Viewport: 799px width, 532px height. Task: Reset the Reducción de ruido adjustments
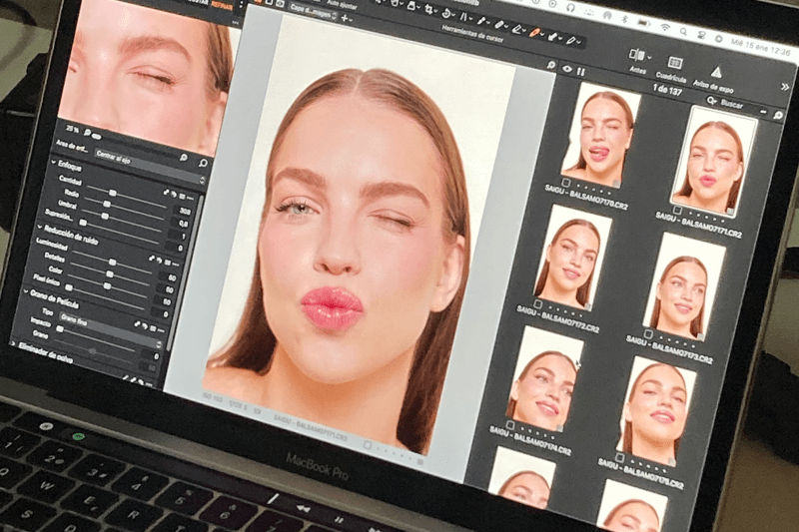point(159,261)
